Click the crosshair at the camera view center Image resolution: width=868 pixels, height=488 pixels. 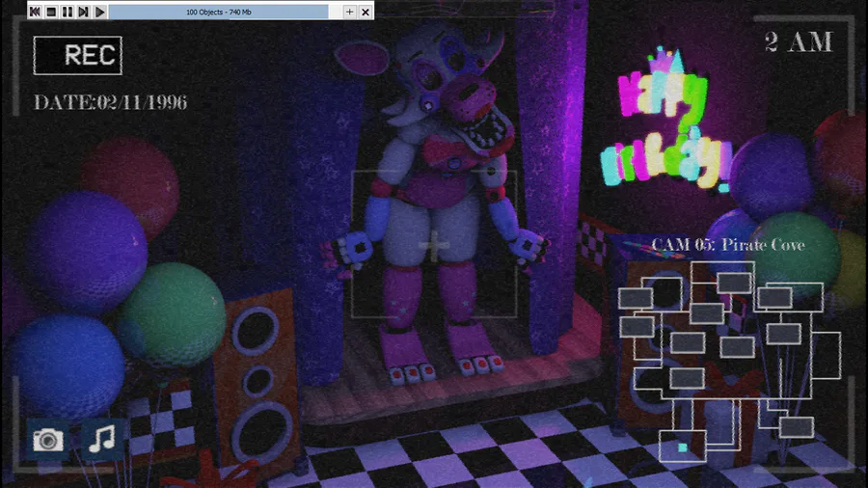click(x=434, y=245)
